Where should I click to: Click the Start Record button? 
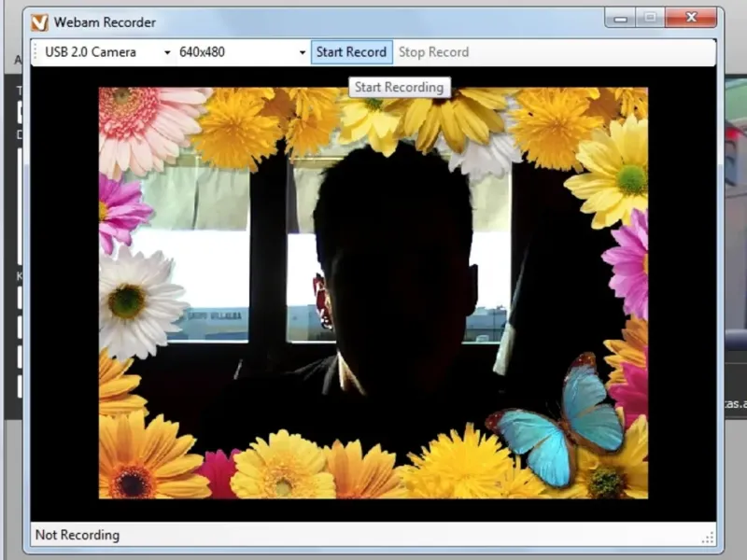352,52
